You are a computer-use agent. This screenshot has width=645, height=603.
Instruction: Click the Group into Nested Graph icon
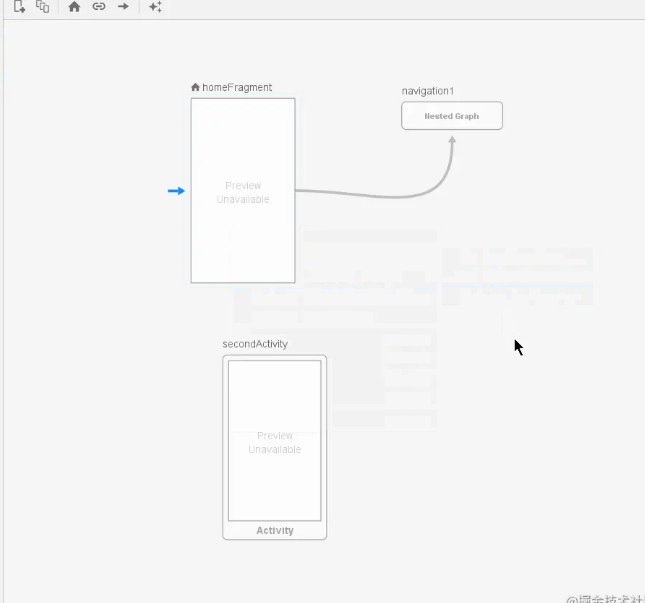[42, 7]
